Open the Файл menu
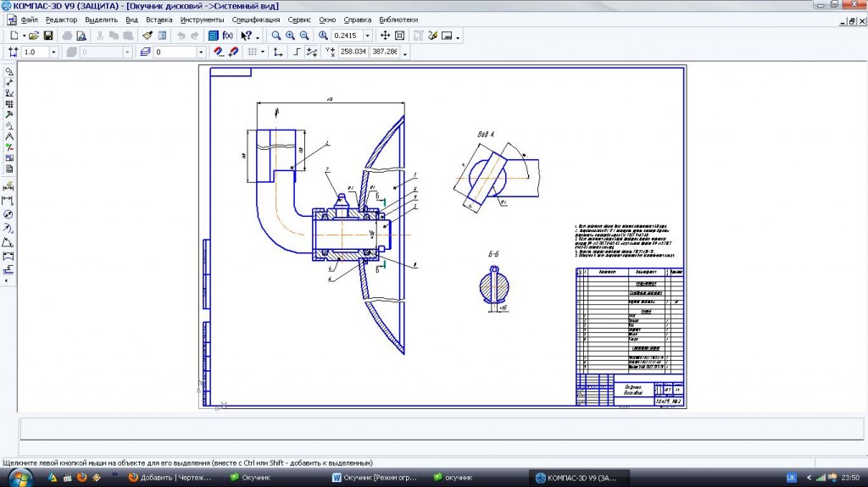Image resolution: width=868 pixels, height=487 pixels. coord(30,20)
